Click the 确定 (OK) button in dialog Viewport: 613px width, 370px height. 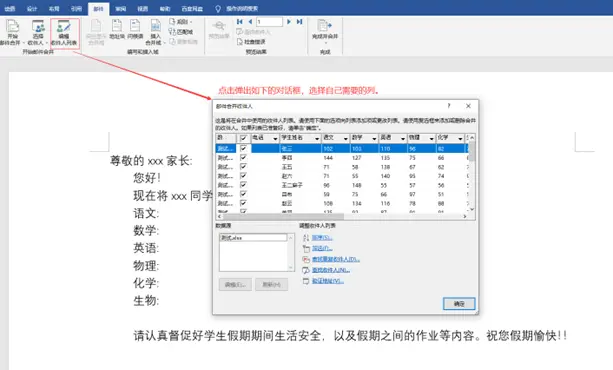tap(459, 304)
